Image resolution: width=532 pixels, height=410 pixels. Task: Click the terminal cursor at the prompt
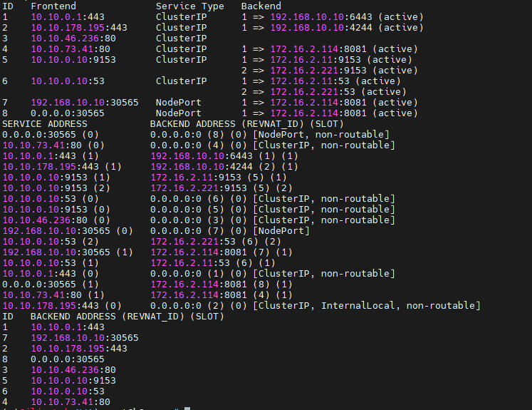point(187,409)
